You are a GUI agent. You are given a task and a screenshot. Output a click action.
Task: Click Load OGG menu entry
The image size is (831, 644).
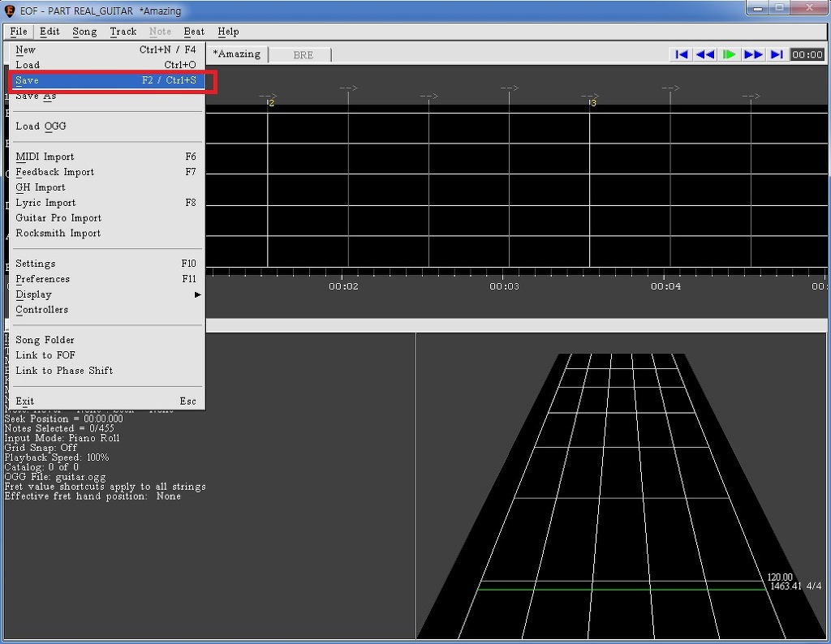point(41,127)
